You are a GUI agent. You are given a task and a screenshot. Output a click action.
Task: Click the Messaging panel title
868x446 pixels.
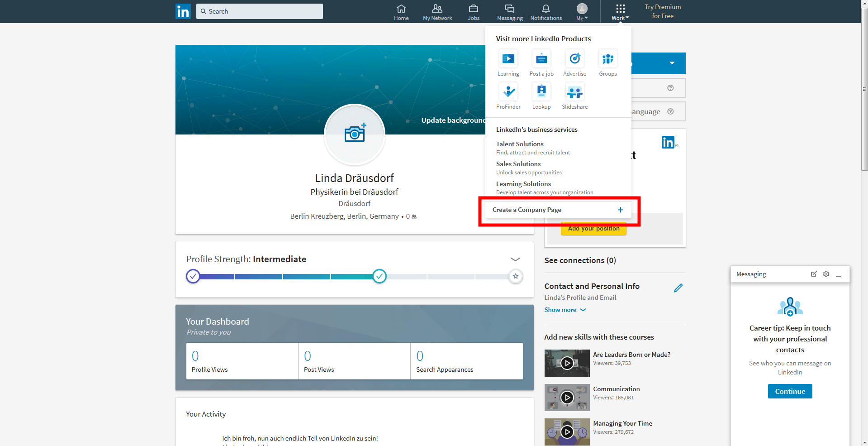click(x=751, y=274)
